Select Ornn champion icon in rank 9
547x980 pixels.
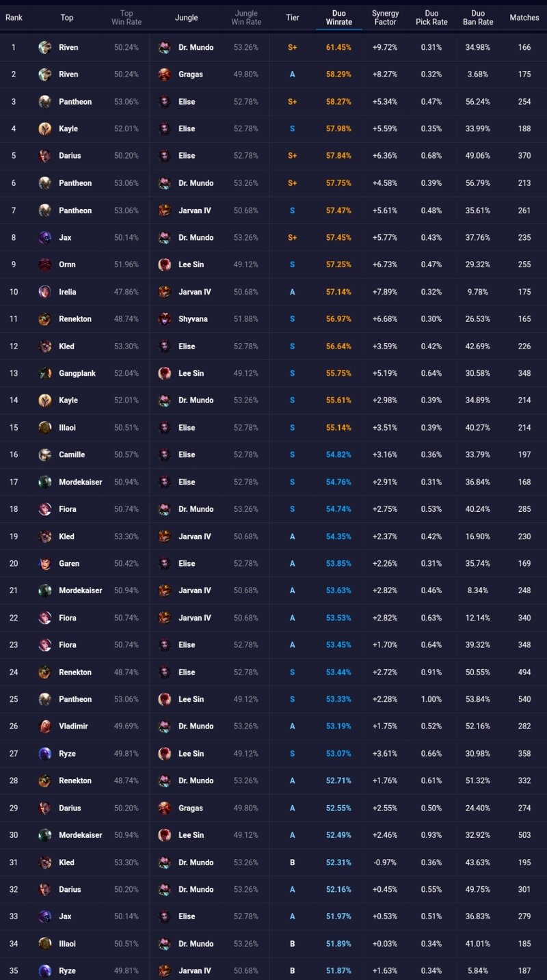[45, 264]
